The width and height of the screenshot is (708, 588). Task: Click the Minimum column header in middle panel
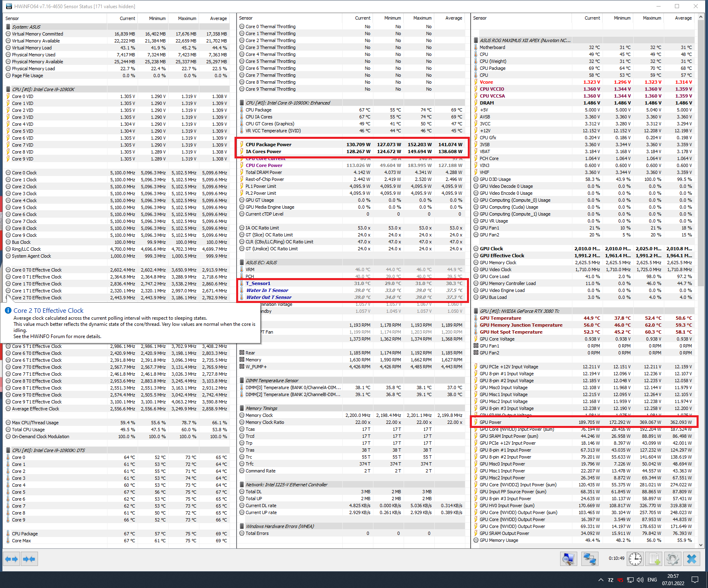pos(389,18)
